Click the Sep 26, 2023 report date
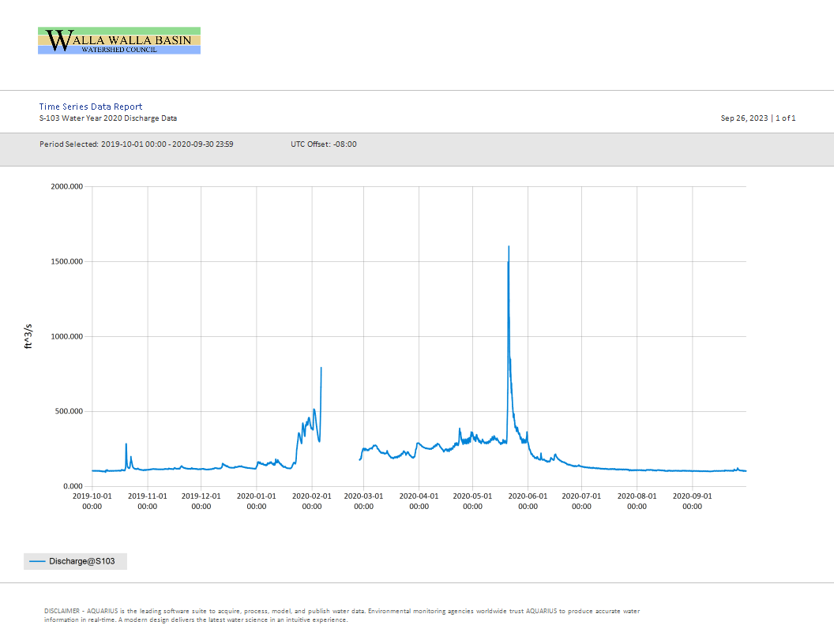Image resolution: width=834 pixels, height=644 pixels. click(744, 118)
